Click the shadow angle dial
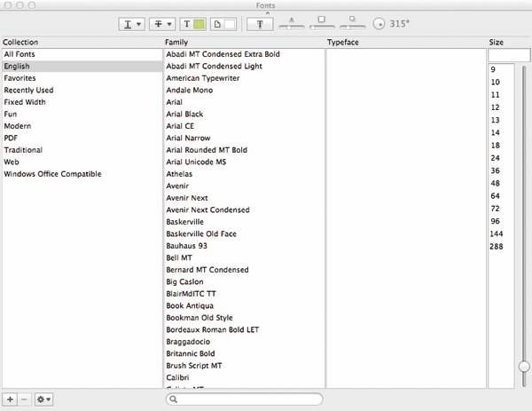 tap(379, 24)
